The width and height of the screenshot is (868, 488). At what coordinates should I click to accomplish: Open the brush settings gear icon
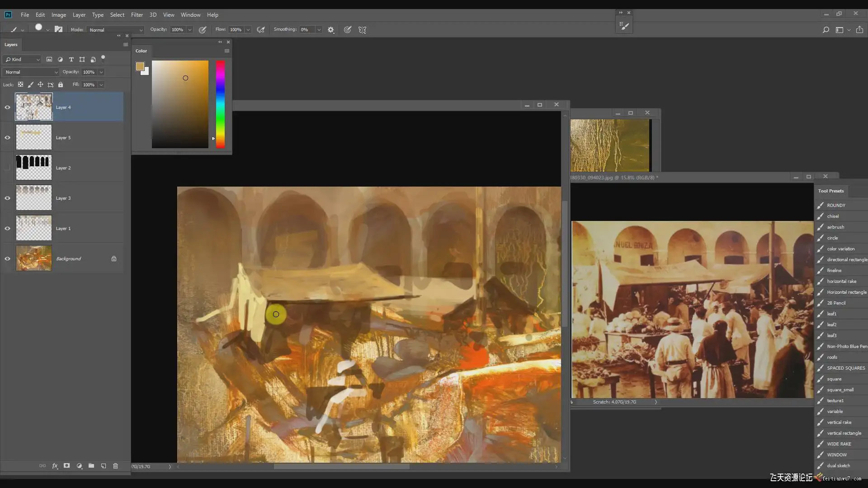coord(331,30)
